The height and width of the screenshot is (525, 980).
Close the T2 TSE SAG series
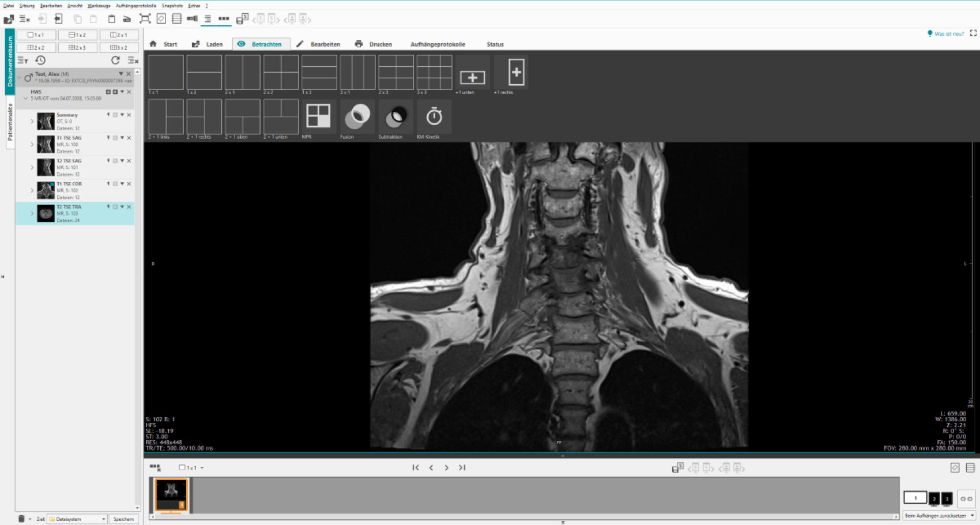pyautogui.click(x=129, y=161)
